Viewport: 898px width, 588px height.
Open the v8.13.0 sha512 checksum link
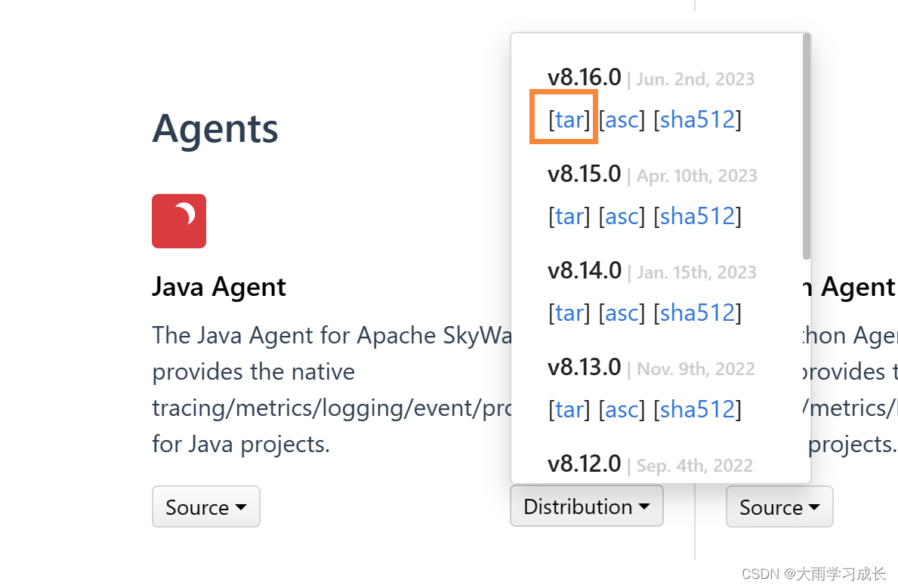click(x=698, y=410)
